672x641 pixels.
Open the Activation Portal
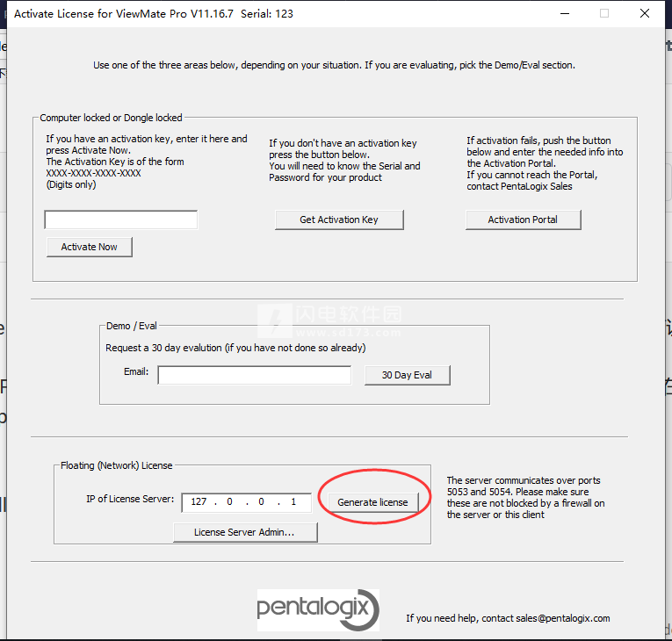[523, 220]
